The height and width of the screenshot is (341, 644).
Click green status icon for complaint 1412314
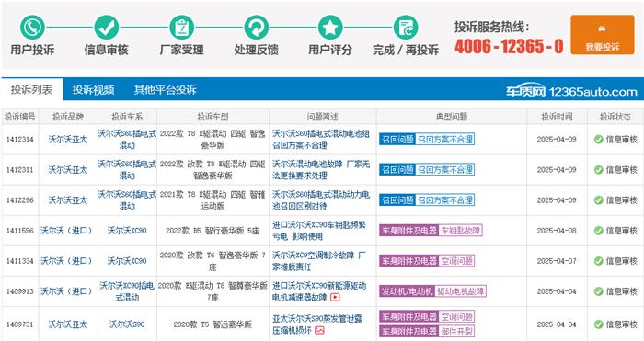(x=598, y=140)
